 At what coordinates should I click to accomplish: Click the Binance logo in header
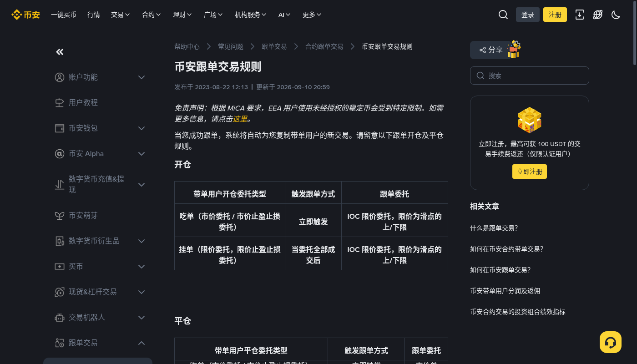click(25, 15)
